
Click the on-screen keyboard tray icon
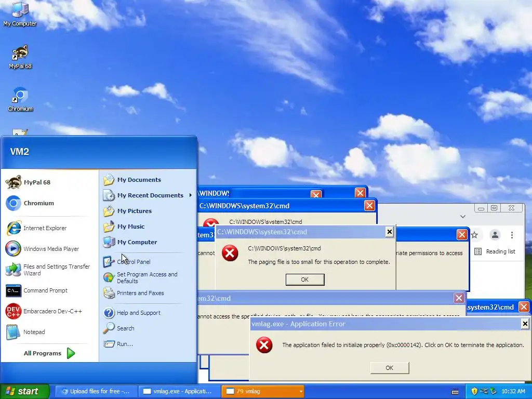455,392
